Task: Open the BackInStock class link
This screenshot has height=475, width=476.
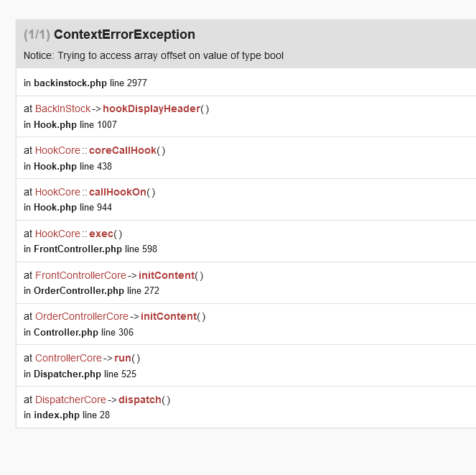Action: (x=63, y=109)
